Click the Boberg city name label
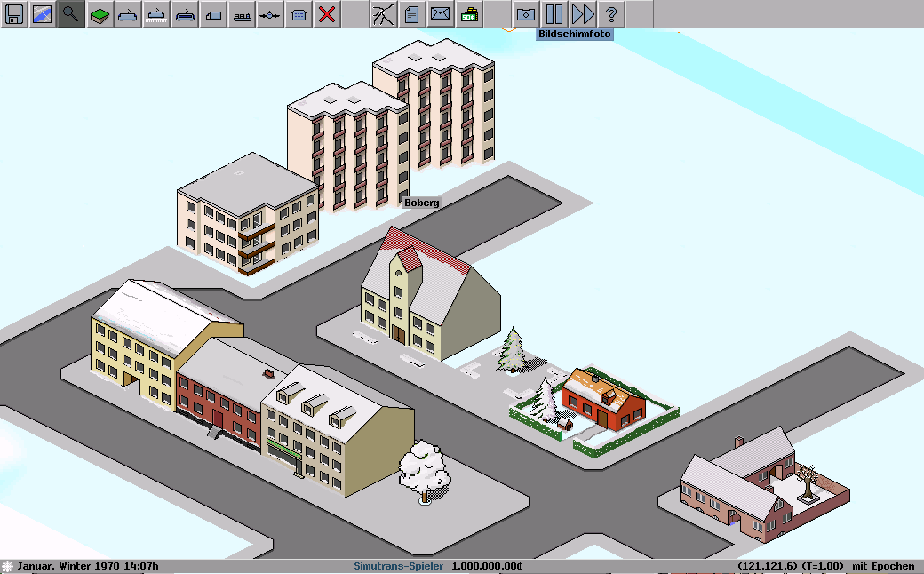Screen dimensions: 924x574 pos(421,203)
